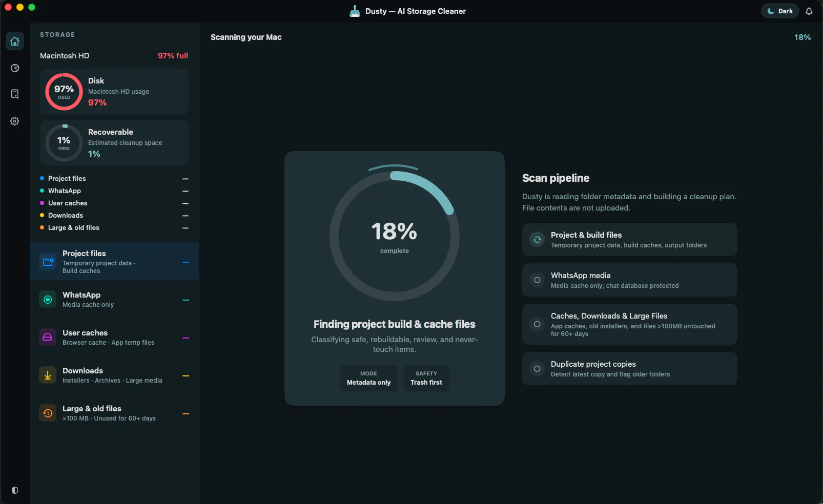Viewport: 823px width, 504px height.
Task: Click the Macintosh HD drive name
Action: click(x=65, y=56)
